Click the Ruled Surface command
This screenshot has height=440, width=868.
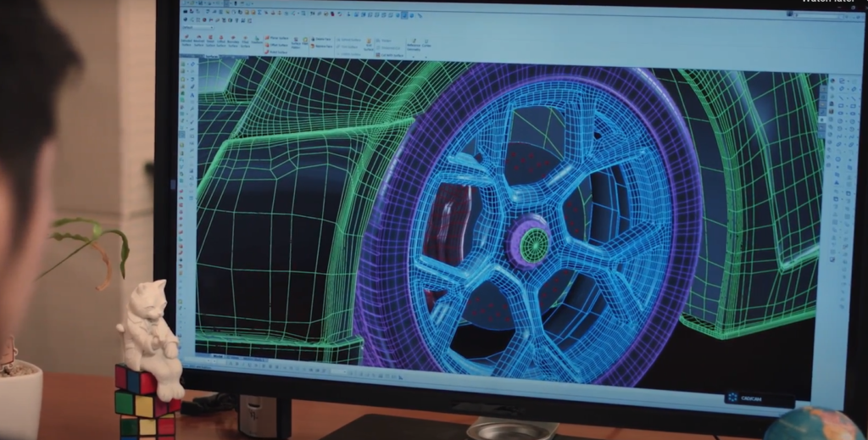click(276, 52)
